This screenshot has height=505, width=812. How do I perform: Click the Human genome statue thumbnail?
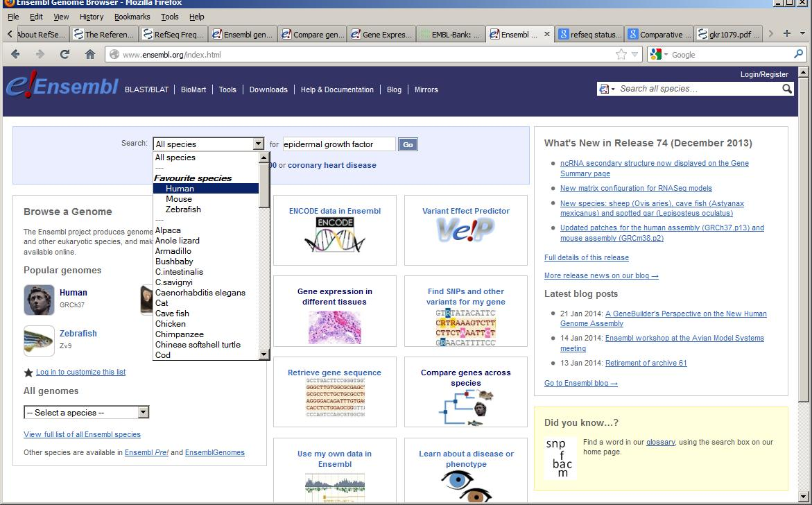[39, 300]
